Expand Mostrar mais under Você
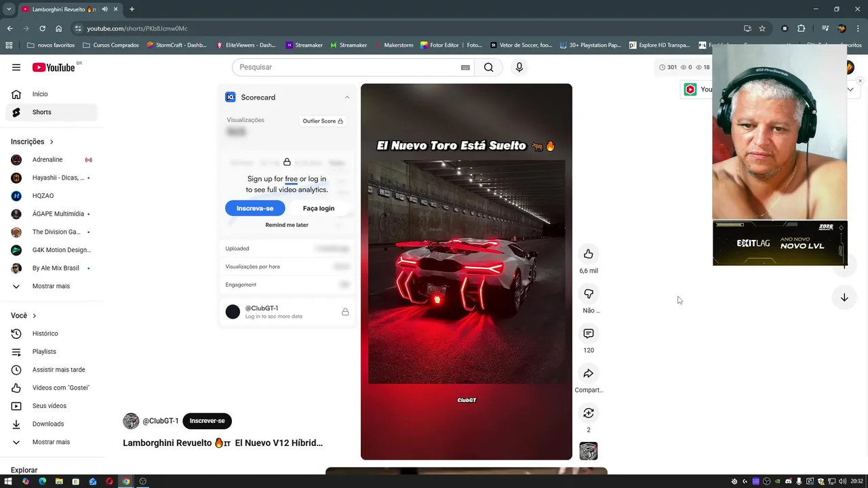868x488 pixels. click(x=52, y=442)
